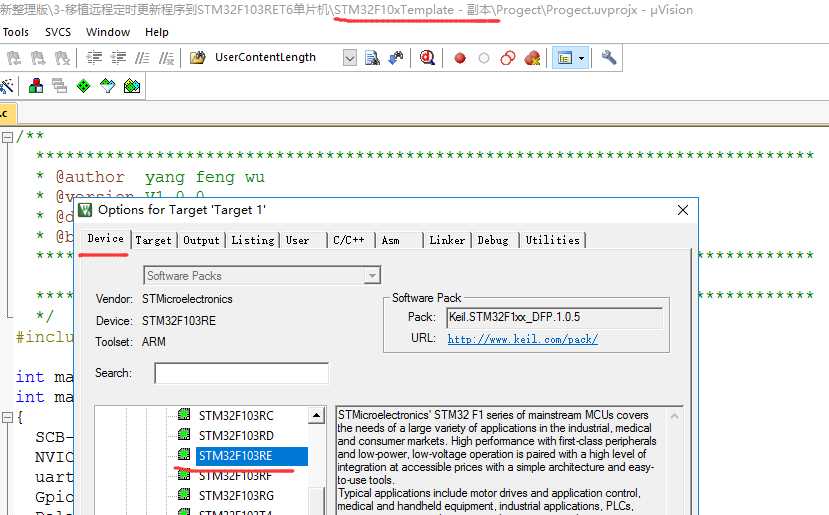Open Manage Run-Time Environment green diamond icon
This screenshot has width=829, height=515.
click(84, 86)
